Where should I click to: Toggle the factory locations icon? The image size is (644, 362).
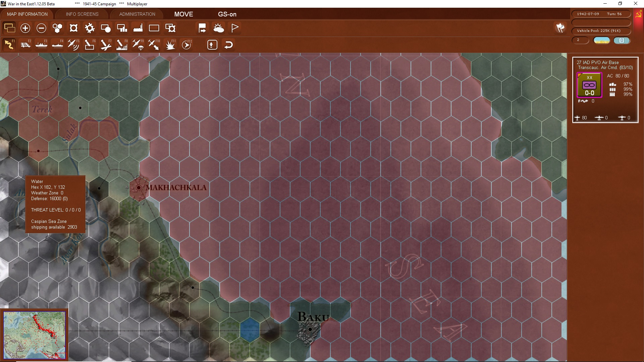coord(138,28)
